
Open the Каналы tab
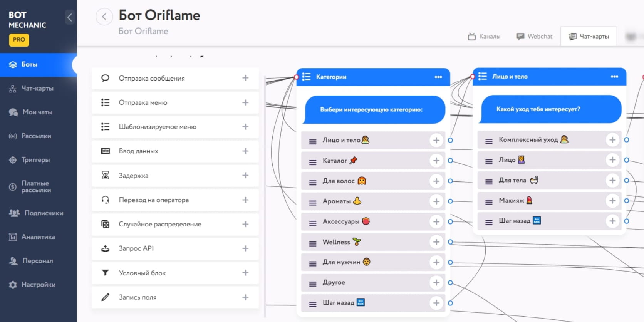click(484, 37)
